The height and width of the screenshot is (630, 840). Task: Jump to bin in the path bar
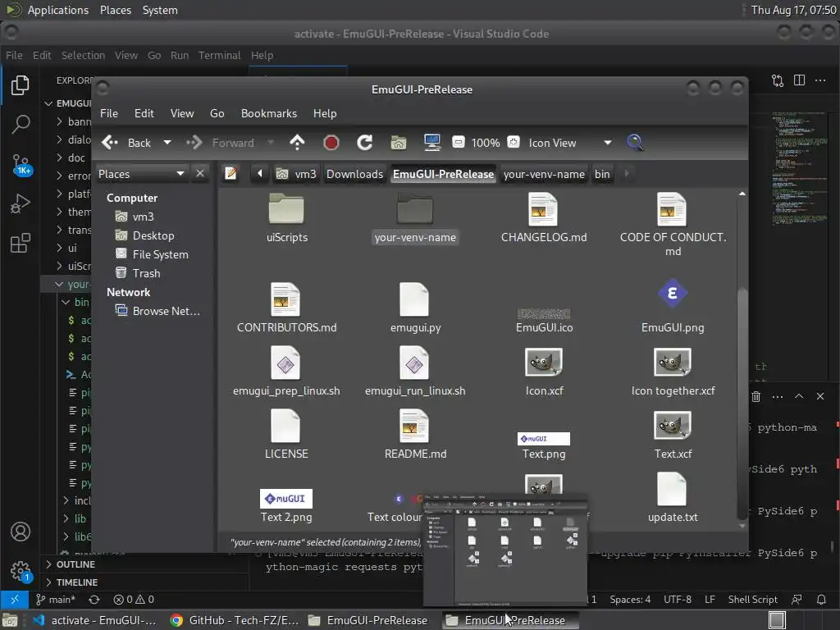[x=602, y=174]
